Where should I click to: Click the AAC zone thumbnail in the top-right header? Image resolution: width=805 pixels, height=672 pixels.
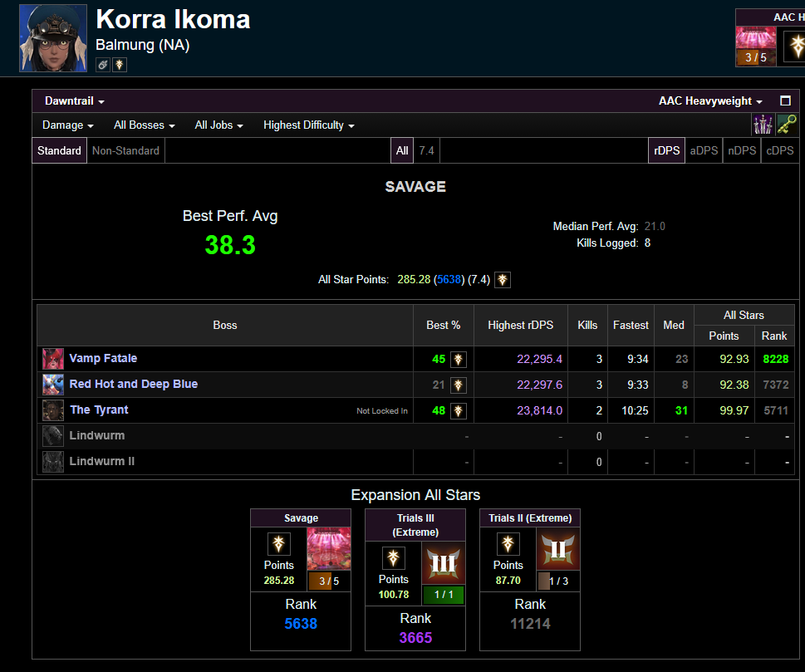[756, 47]
